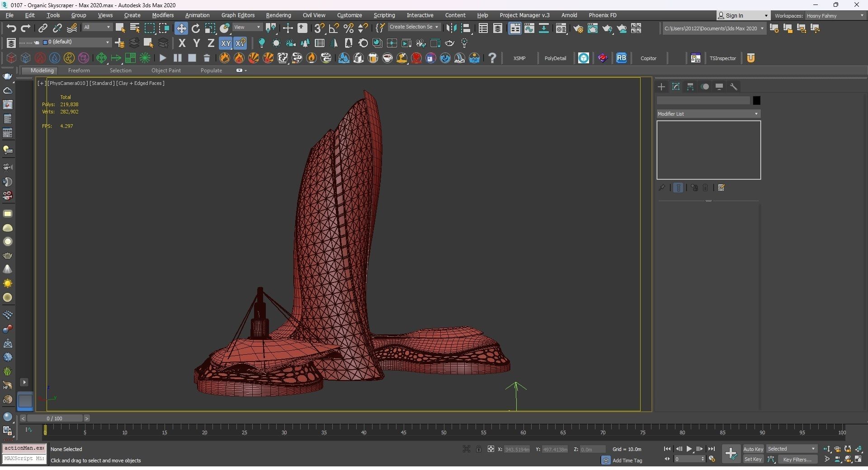Click the Key Filters button
The width and height of the screenshot is (868, 470).
click(797, 460)
